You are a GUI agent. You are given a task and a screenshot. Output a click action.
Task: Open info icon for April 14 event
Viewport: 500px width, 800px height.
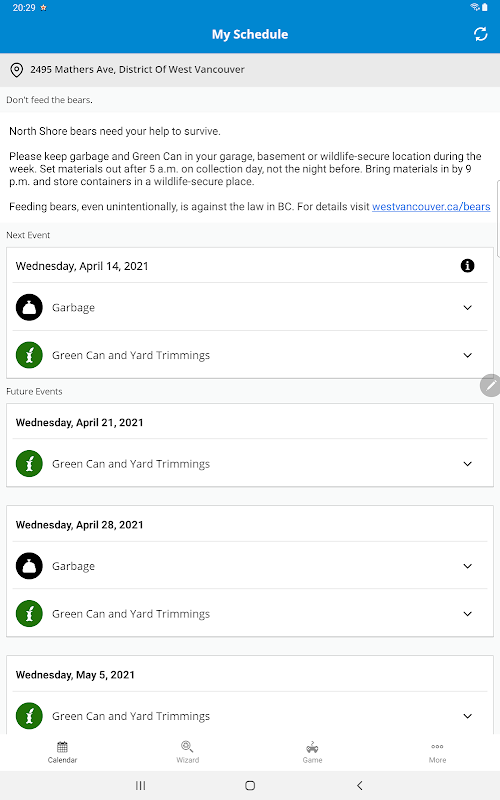(467, 266)
